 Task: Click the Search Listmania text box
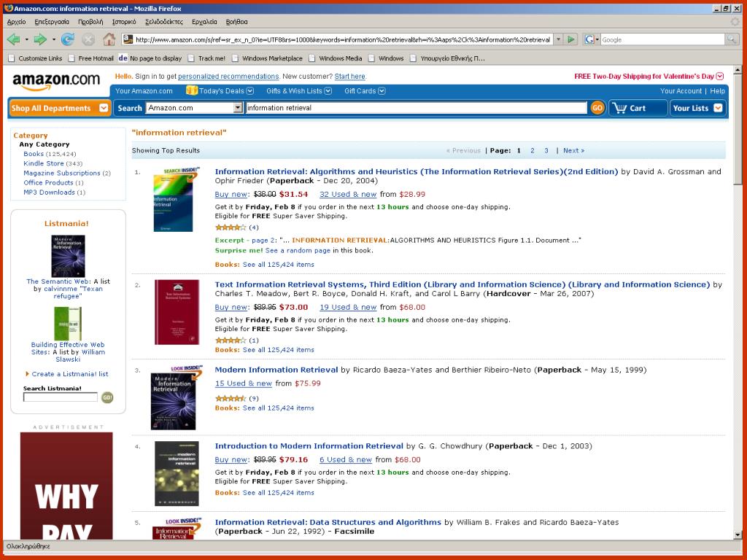point(60,397)
